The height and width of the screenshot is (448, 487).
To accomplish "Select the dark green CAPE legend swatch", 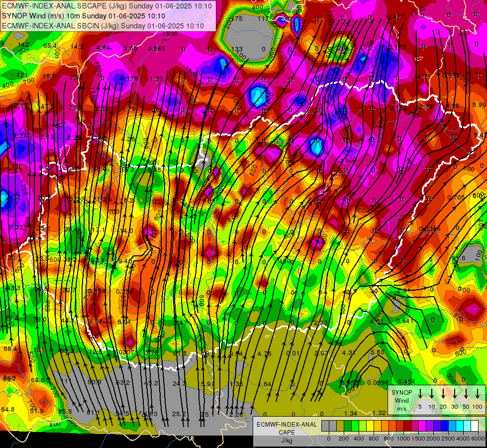I will [x=348, y=426].
